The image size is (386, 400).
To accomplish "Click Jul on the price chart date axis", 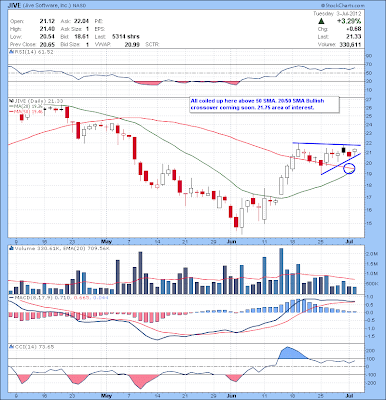I will pyautogui.click(x=349, y=241).
